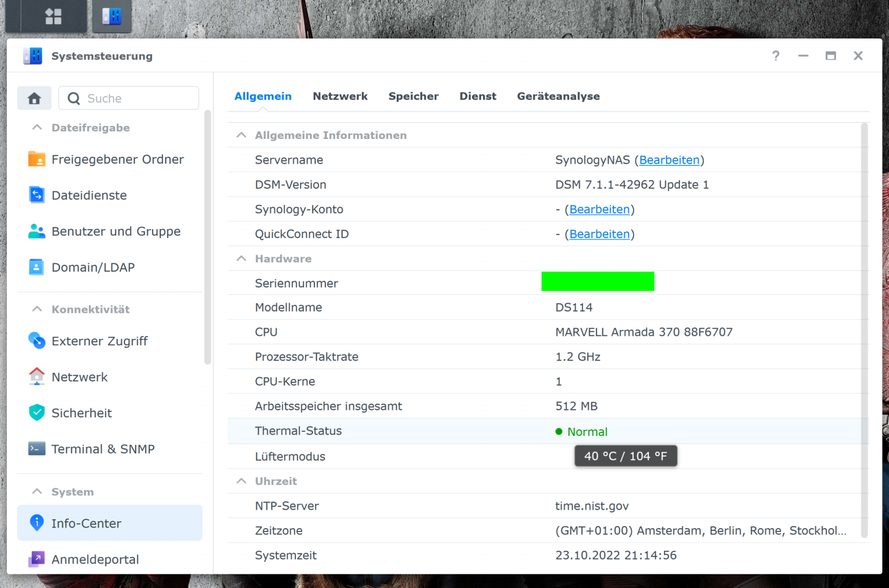Viewport: 889px width, 588px height.
Task: Open Dateidienste icon in sidebar
Action: [36, 195]
